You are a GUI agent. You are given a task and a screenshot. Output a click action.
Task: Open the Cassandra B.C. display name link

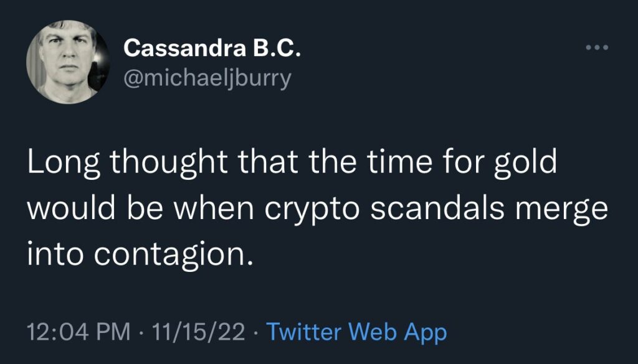(212, 48)
